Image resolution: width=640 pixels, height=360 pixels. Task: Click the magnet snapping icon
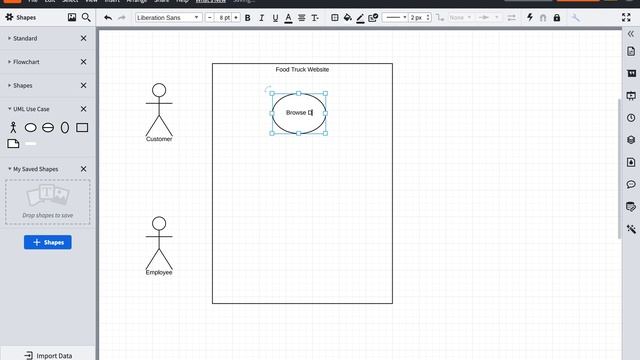543,18
